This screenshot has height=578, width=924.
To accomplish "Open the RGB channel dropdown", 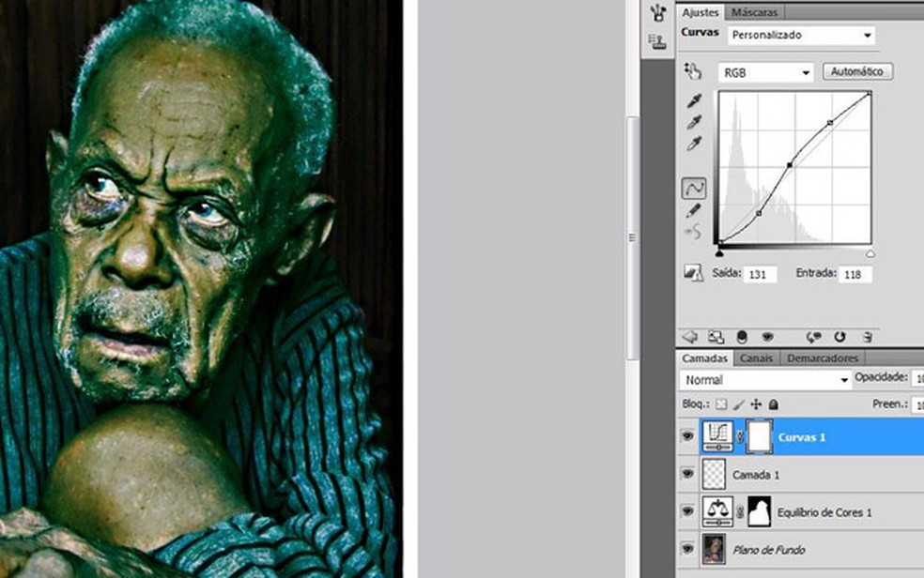I will coord(765,72).
